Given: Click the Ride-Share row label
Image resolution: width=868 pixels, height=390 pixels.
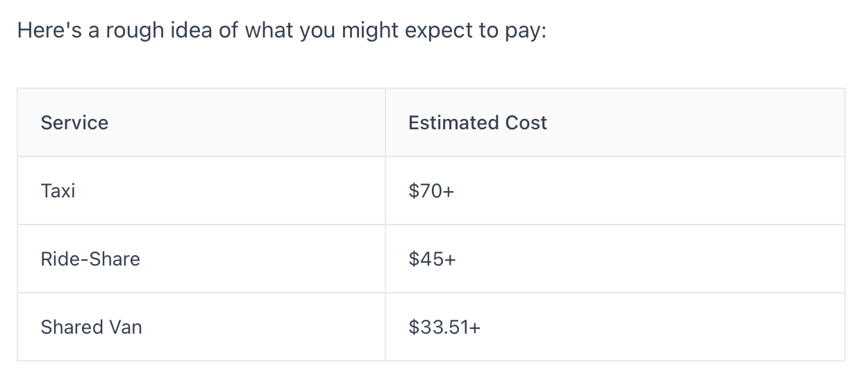Looking at the screenshot, I should tap(90, 259).
